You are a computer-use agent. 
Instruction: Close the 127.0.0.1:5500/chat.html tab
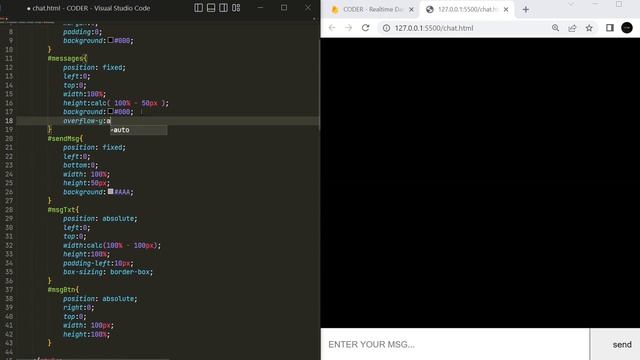coord(506,9)
